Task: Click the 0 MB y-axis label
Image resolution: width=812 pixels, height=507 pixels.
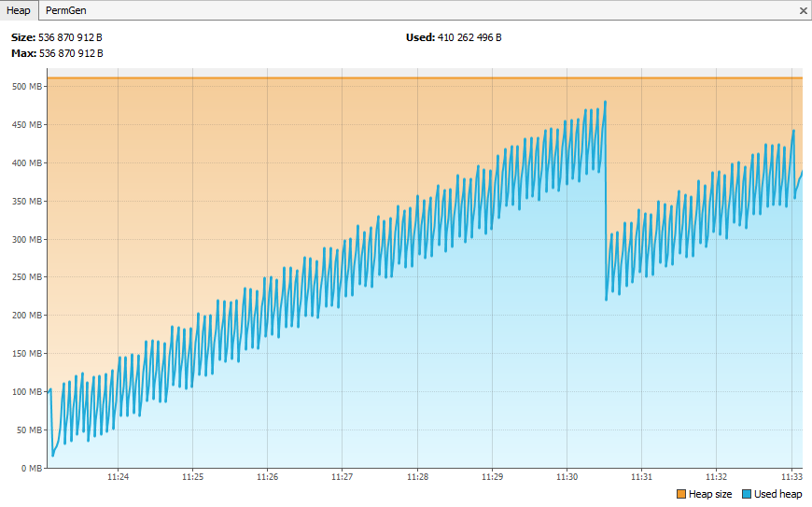Action: 31,468
